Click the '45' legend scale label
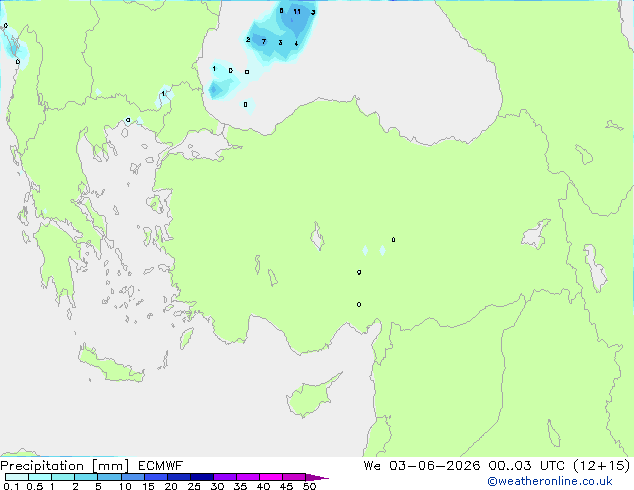This screenshot has width=634, height=490. (x=286, y=486)
